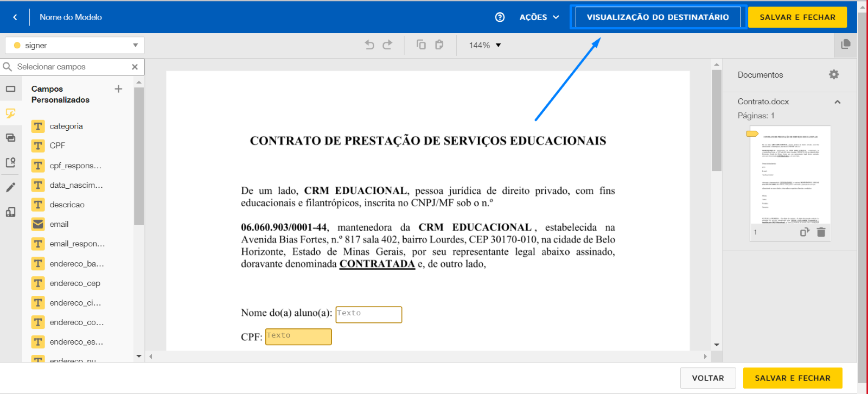
Task: Open the AÇÕES menu
Action: coord(539,17)
